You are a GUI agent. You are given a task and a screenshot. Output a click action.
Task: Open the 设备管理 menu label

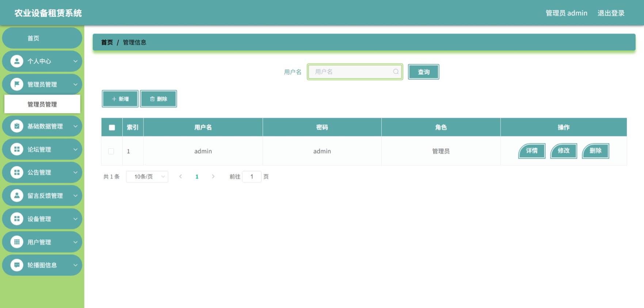pos(39,219)
